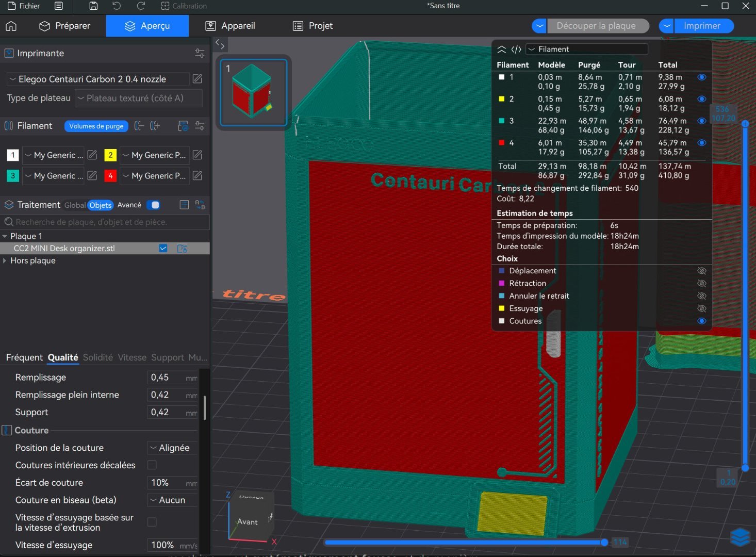The width and height of the screenshot is (756, 557).
Task: Hide filament 1 in preview
Action: coord(701,77)
